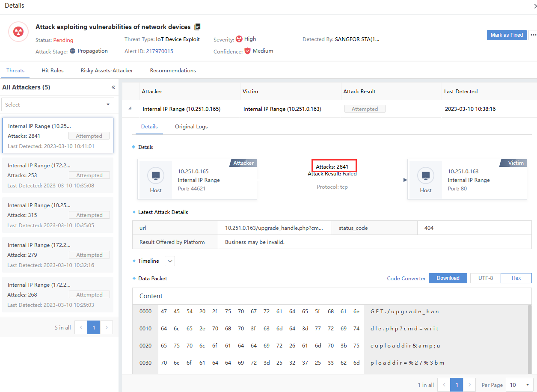Click the radioactive threat alert icon
The height and width of the screenshot is (392, 537).
[18, 32]
